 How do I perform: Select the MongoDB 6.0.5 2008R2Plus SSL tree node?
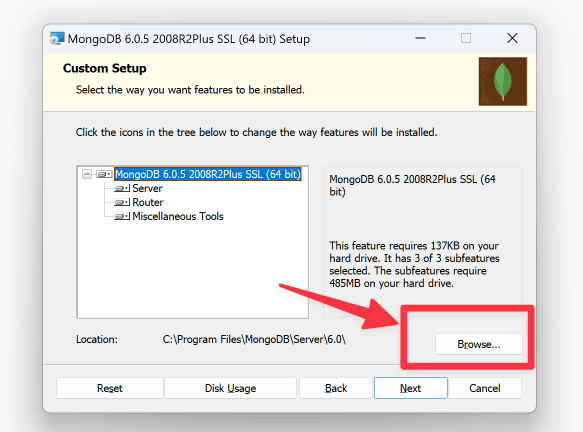pos(208,174)
